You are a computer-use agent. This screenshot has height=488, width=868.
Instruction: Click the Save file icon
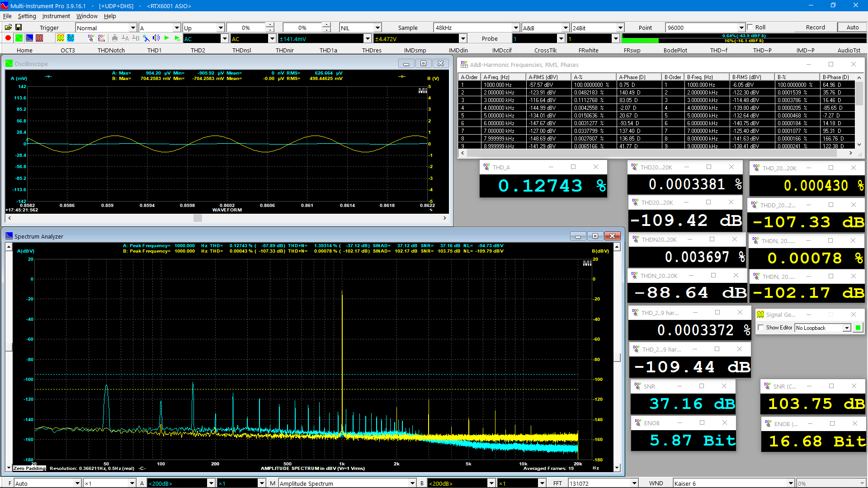pyautogui.click(x=19, y=28)
